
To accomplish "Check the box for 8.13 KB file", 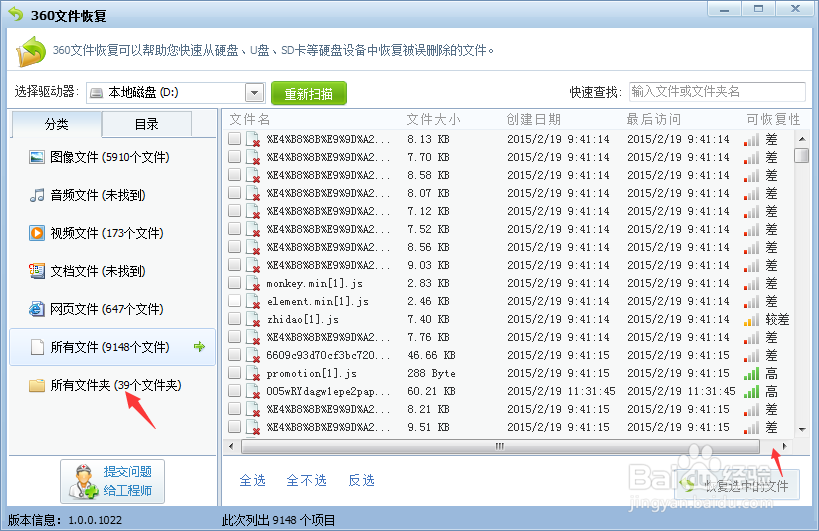I will (x=235, y=138).
